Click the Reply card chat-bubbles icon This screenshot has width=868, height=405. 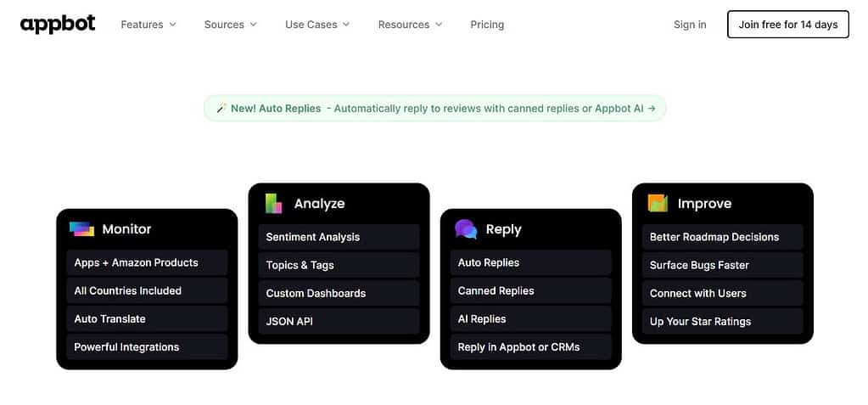tap(466, 228)
